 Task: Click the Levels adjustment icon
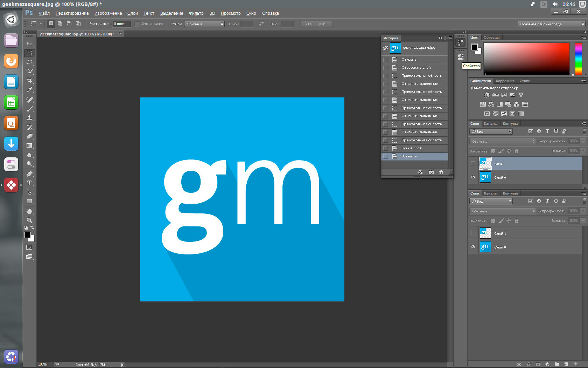(495, 95)
